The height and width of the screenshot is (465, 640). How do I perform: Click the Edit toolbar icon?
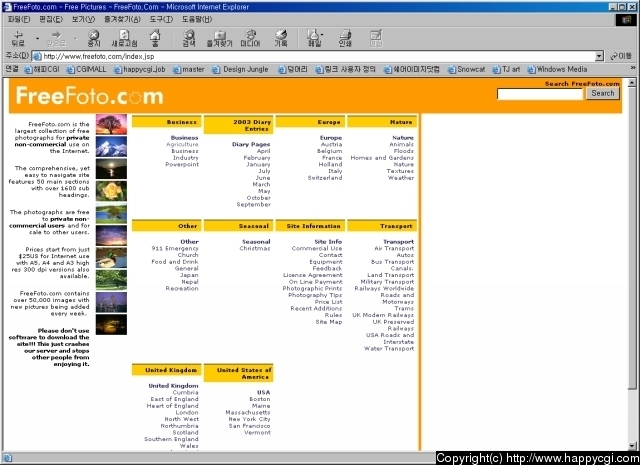[x=376, y=38]
